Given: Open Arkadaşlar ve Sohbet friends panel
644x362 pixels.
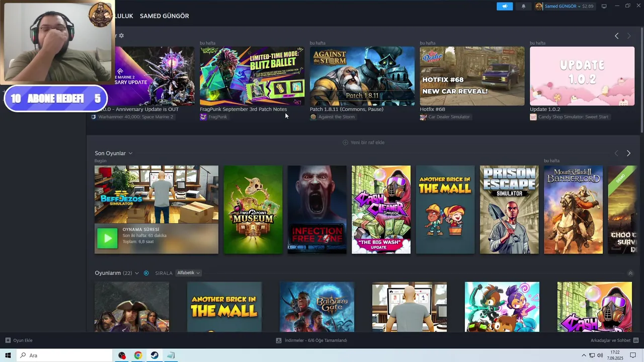Looking at the screenshot, I should point(615,340).
